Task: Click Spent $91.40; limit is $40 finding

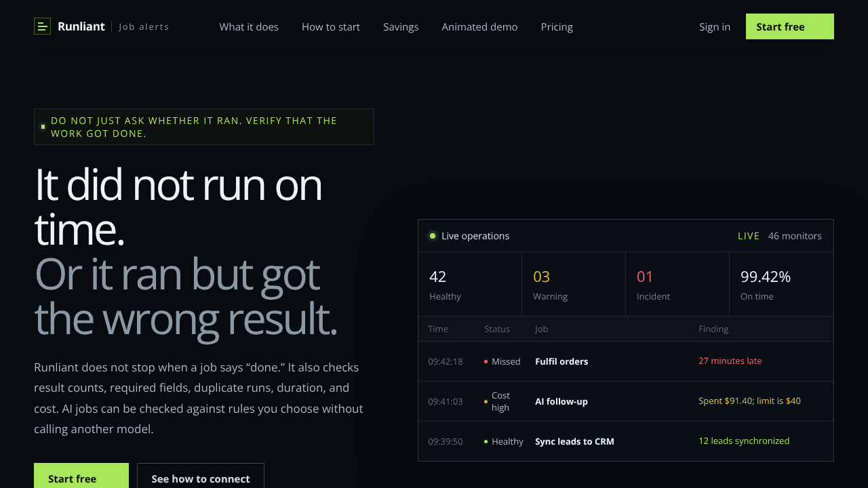Action: 749,401
